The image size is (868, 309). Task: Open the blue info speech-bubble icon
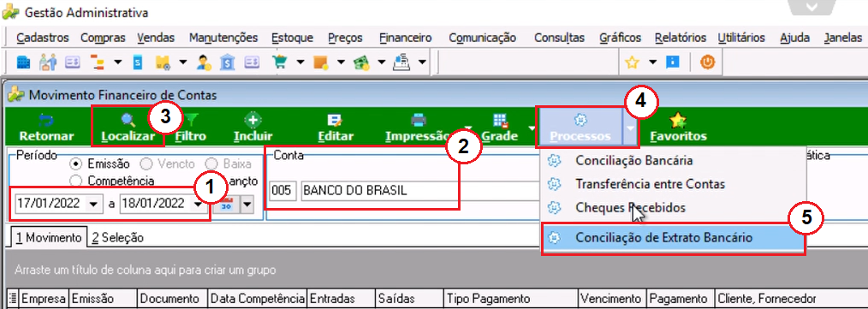pyautogui.click(x=672, y=62)
